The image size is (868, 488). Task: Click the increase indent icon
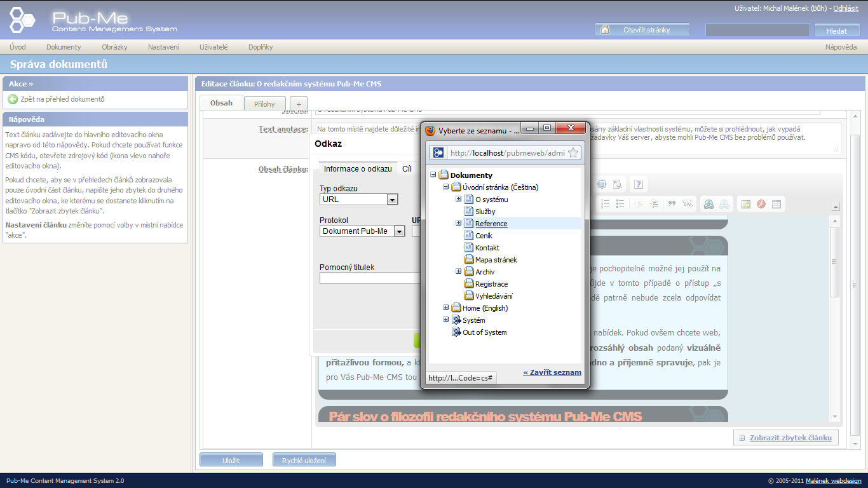(653, 204)
